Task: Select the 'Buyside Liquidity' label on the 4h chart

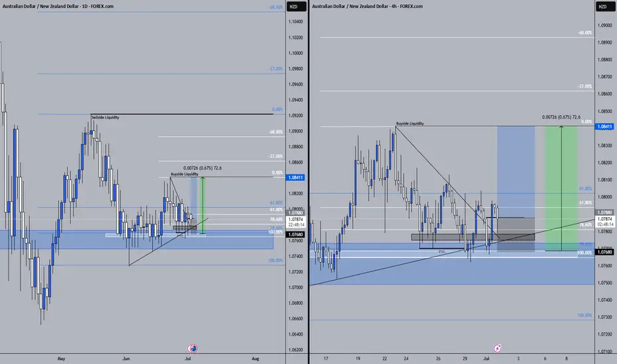Action: 410,124
